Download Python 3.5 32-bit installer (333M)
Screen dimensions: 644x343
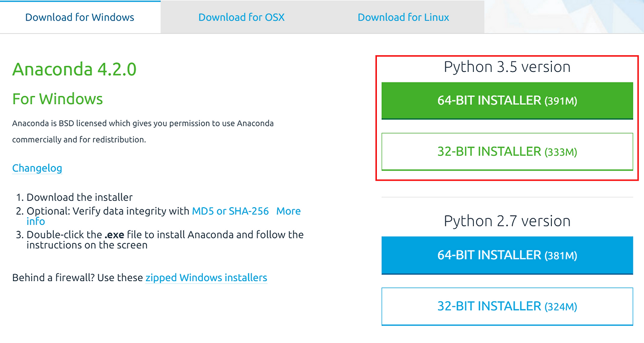tap(507, 151)
